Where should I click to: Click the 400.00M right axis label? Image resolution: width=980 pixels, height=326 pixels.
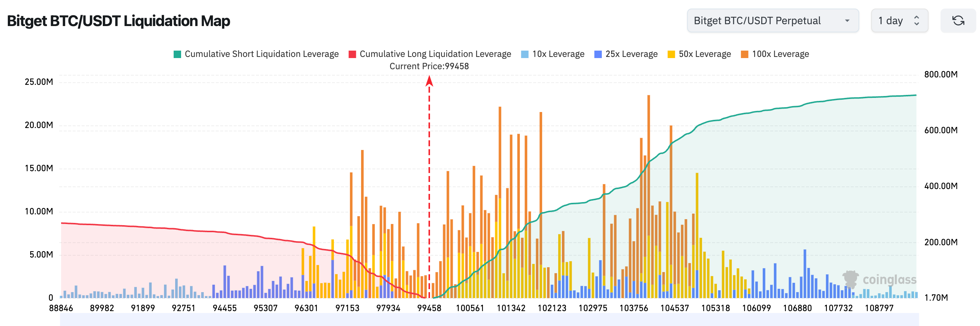click(x=941, y=186)
